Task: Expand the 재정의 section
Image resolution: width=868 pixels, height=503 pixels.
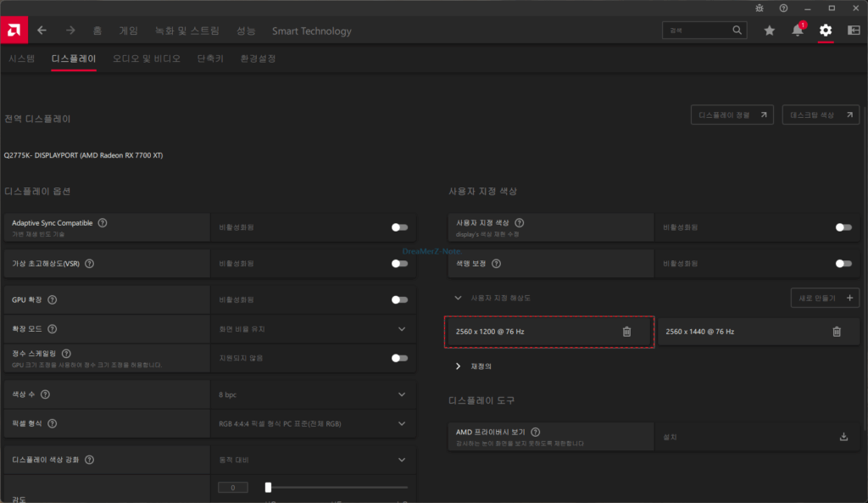Action: point(458,366)
